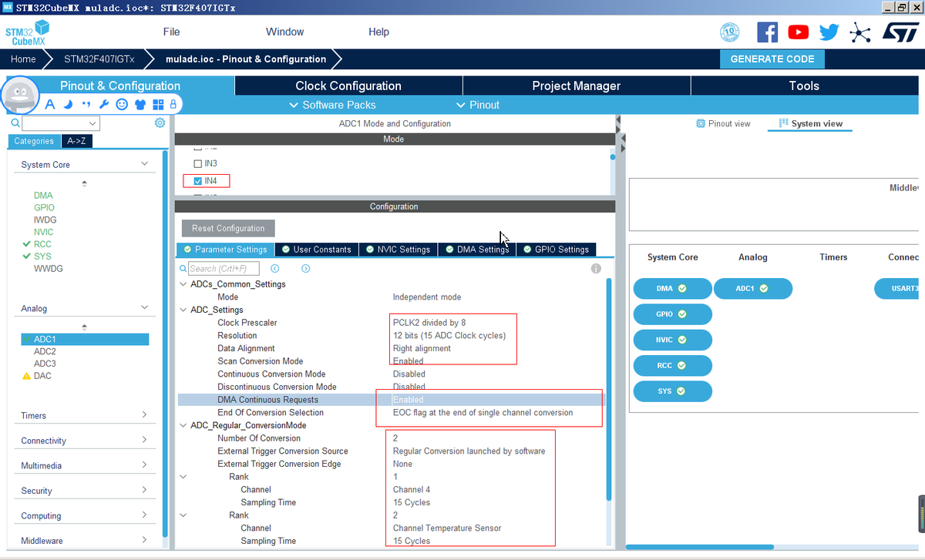The height and width of the screenshot is (560, 925).
Task: Go to Home breadcrumb
Action: point(23,59)
